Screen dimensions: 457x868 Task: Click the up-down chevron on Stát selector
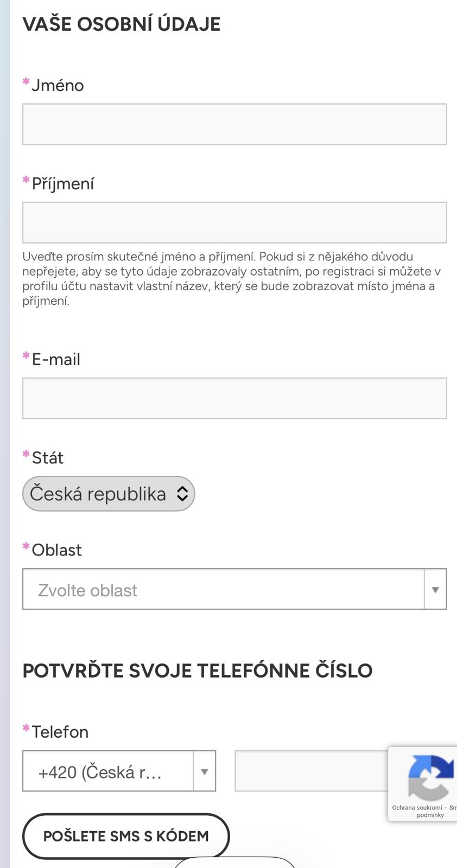point(182,494)
